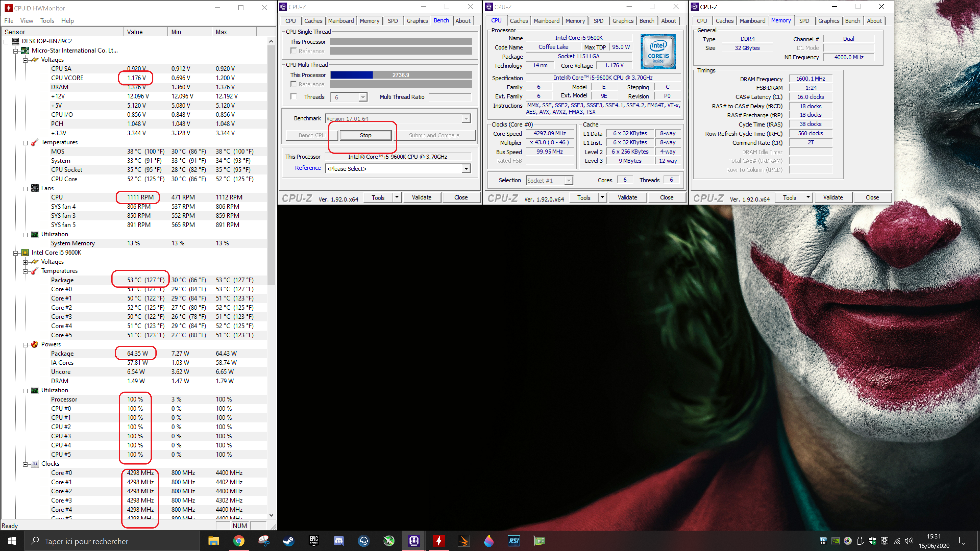Open the Tools menu in HWMonitor
The height and width of the screenshot is (551, 980).
pos(47,21)
